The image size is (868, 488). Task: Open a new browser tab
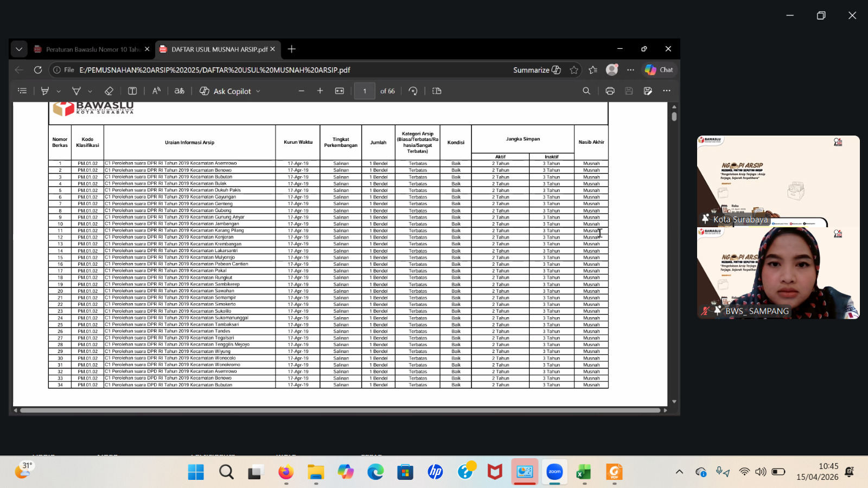[x=292, y=49]
